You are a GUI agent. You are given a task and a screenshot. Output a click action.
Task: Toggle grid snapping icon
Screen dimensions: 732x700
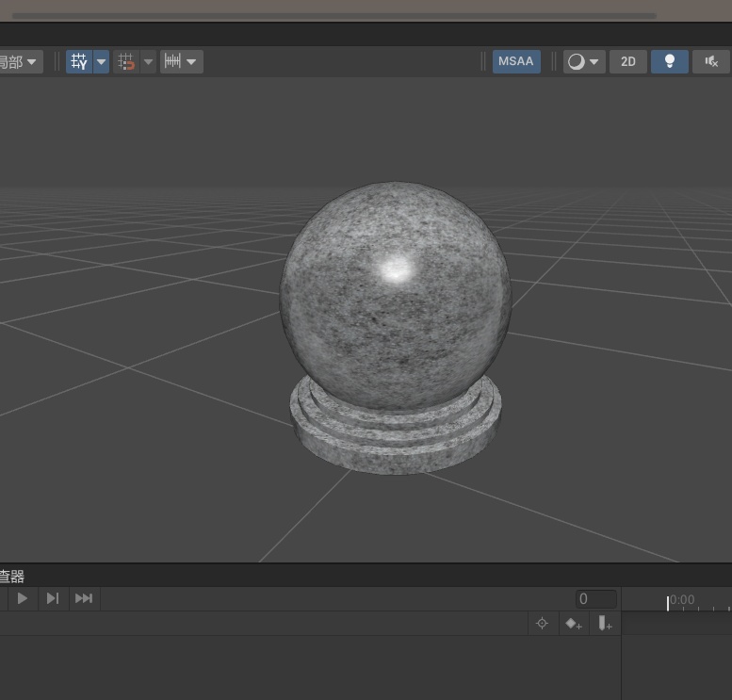tap(126, 62)
